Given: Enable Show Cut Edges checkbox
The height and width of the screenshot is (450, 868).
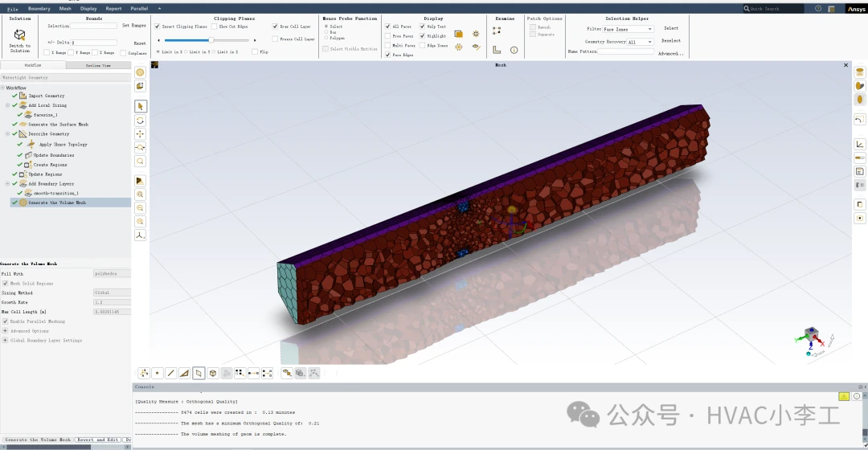Looking at the screenshot, I should 214,26.
